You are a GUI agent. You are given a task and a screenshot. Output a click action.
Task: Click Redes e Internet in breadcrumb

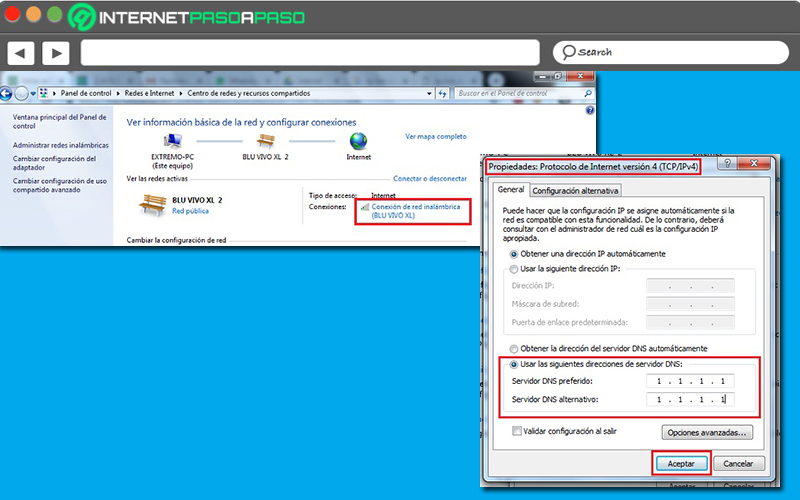(149, 93)
